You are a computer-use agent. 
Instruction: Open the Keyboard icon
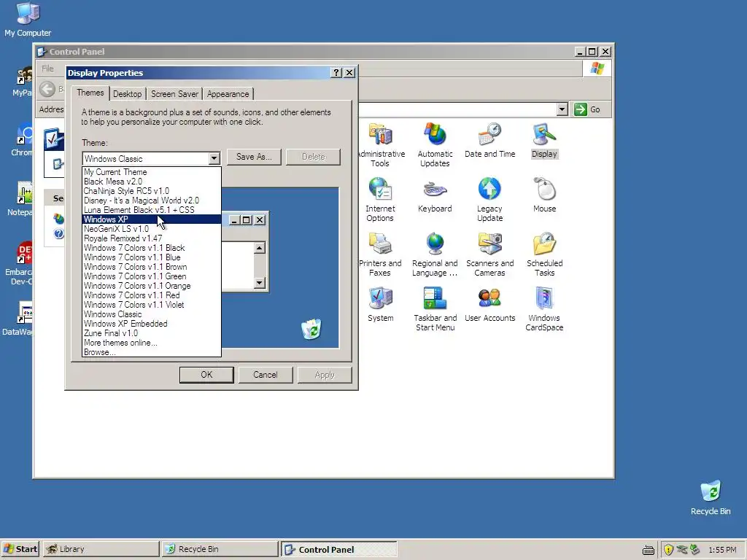coord(435,195)
